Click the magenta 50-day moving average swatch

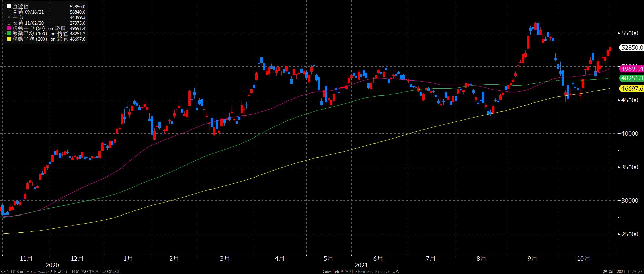(9, 28)
